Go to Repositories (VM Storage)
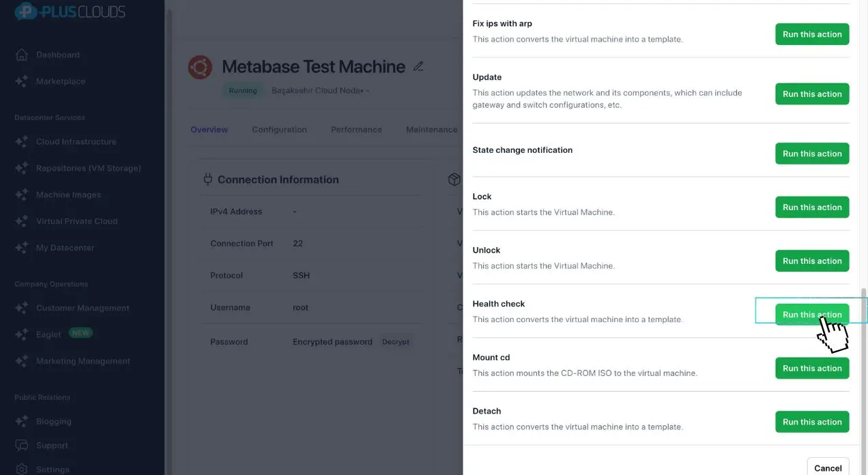 pos(88,168)
